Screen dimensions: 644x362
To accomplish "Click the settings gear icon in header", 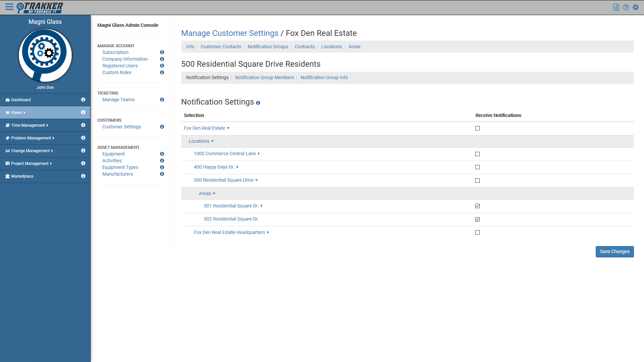I will tap(636, 7).
